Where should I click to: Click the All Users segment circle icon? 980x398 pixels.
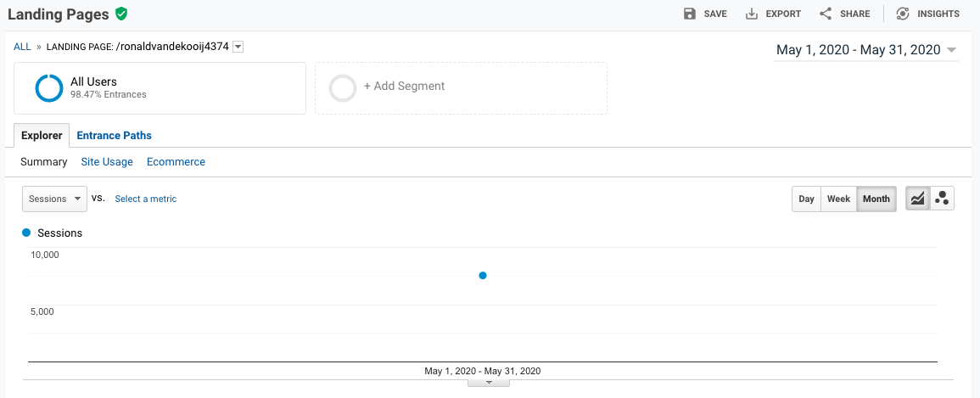click(49, 87)
